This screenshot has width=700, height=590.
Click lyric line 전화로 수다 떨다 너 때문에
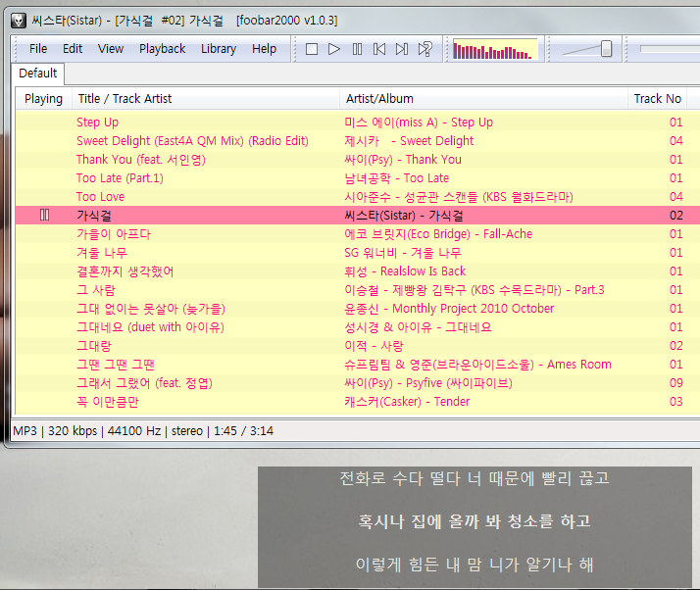pos(475,478)
